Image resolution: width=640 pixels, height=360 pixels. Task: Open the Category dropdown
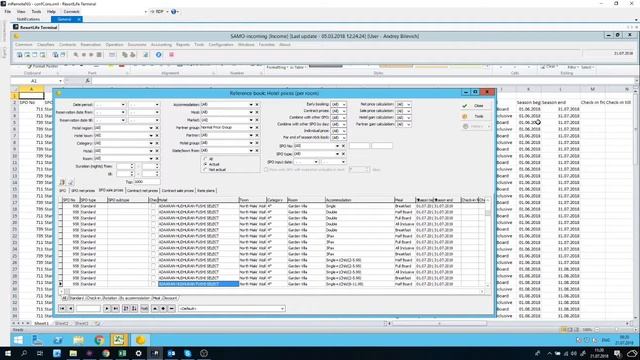coord(151,143)
